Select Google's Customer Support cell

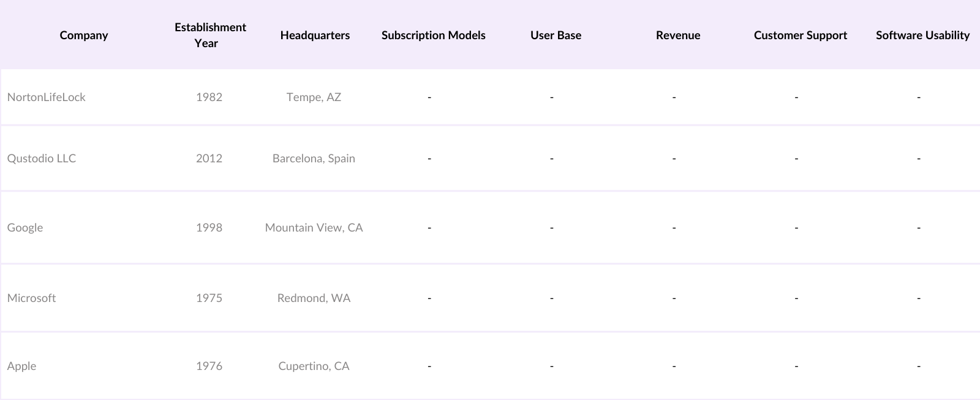click(x=796, y=227)
